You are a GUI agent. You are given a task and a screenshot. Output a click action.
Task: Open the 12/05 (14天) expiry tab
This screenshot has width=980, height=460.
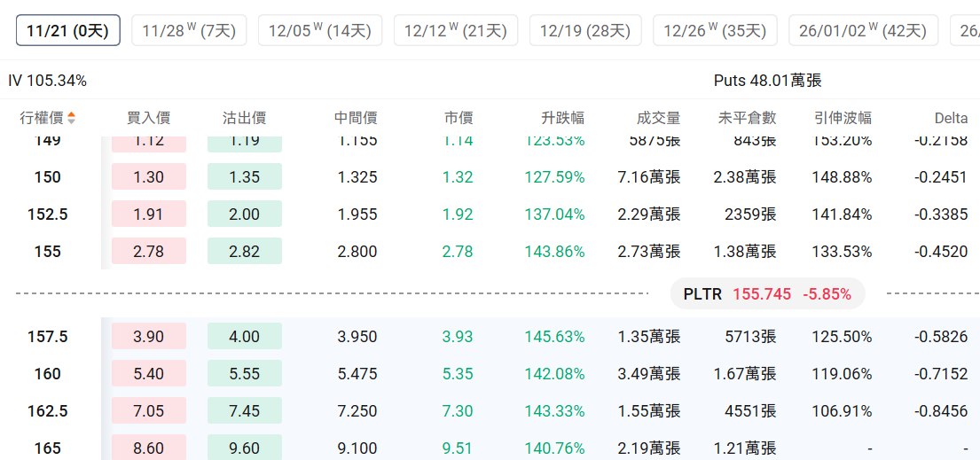[x=320, y=31]
